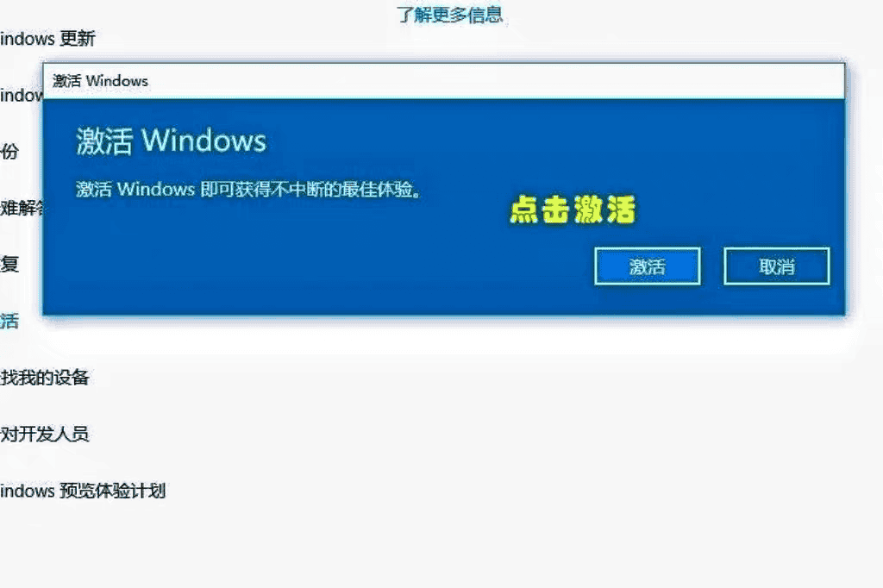Select Windows 更新 in the sidebar
This screenshot has width=883, height=588.
pos(47,38)
